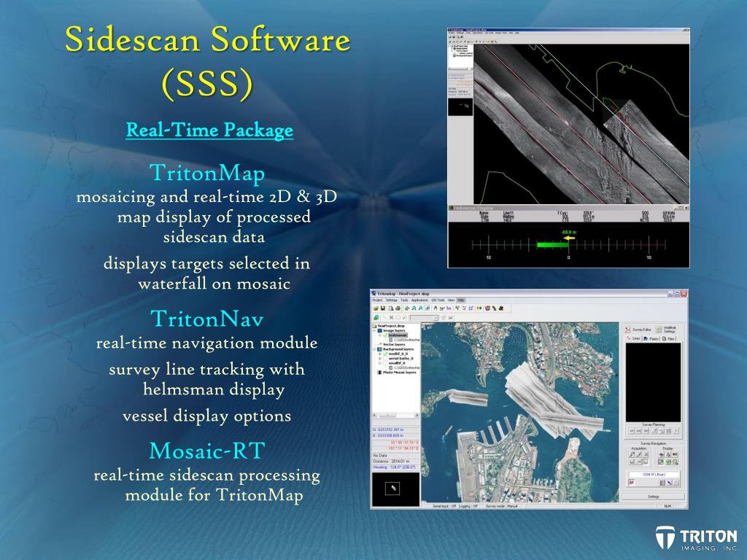Click the delete X icon on second toolbar
The width and height of the screenshot is (747, 560).
tap(392, 318)
